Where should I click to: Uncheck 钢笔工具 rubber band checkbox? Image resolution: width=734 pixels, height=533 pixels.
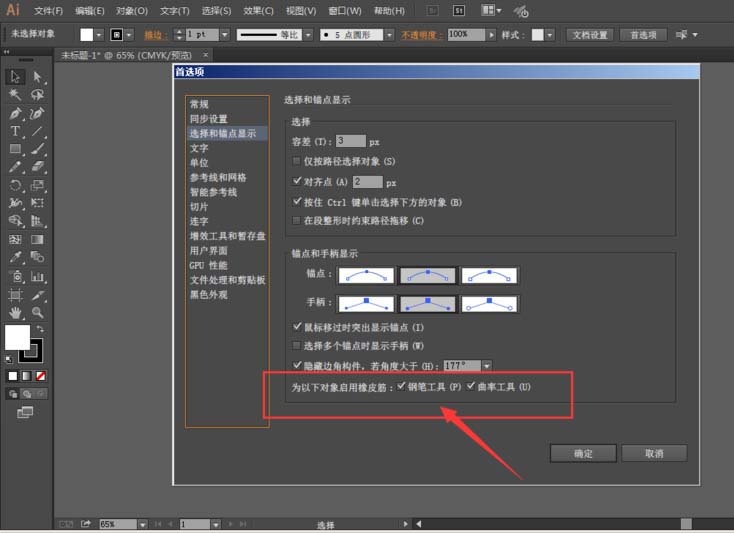point(402,386)
